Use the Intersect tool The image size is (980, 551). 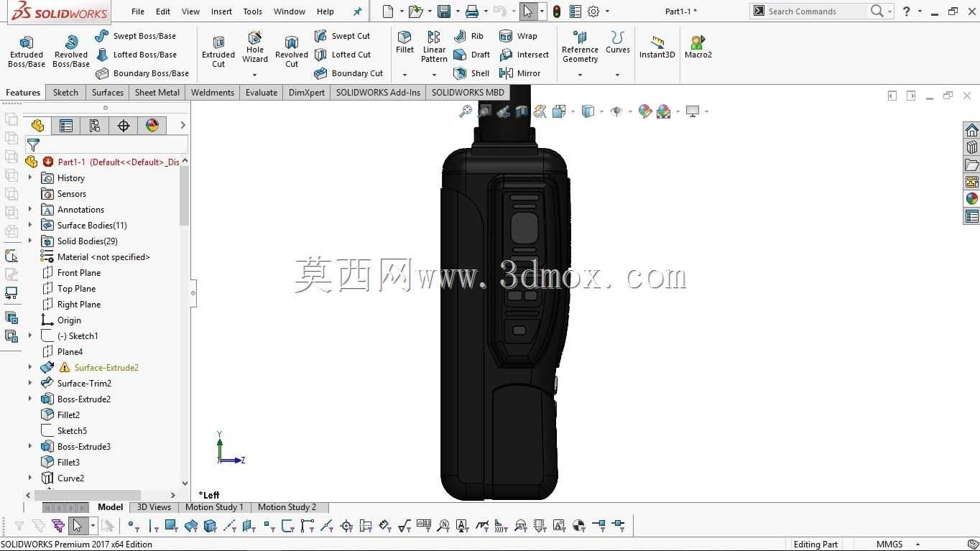click(x=524, y=55)
